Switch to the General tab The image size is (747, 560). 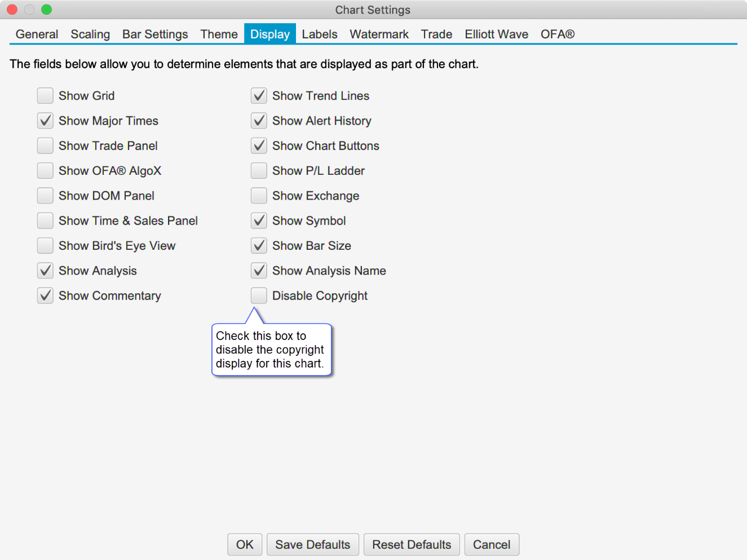coord(37,34)
